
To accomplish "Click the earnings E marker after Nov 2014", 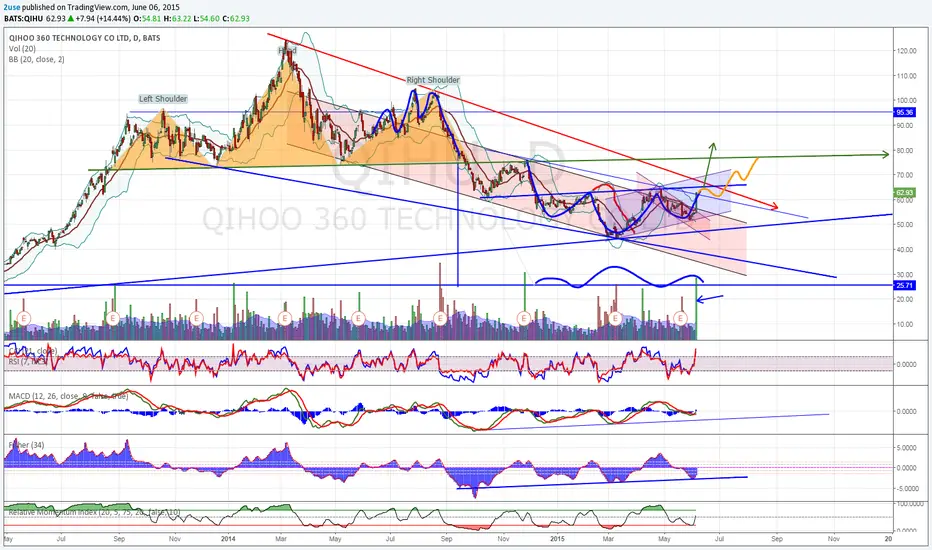I will click(524, 318).
